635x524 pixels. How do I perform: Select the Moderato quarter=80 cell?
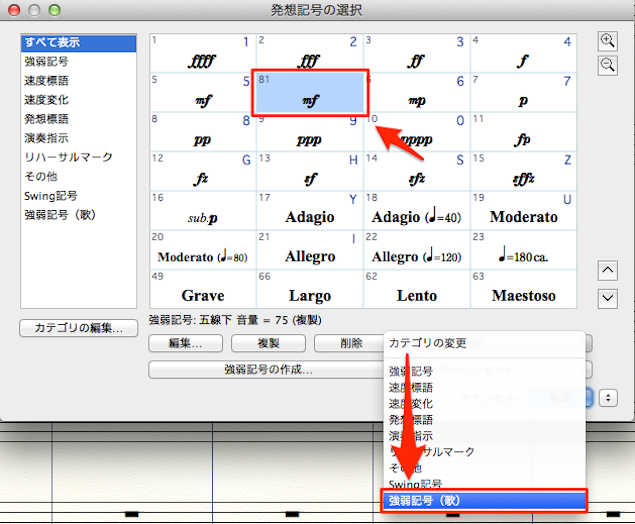click(x=203, y=250)
